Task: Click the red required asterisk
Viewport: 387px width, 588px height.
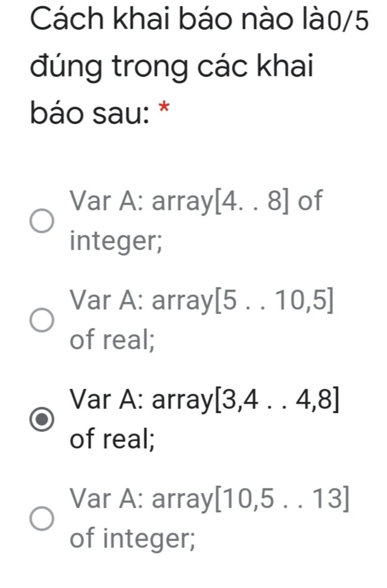Action: pyautogui.click(x=164, y=107)
